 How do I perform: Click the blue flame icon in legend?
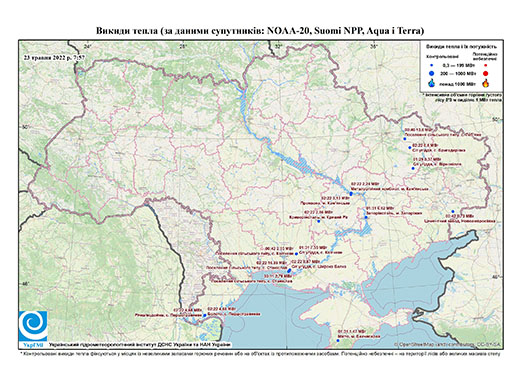(x=432, y=83)
